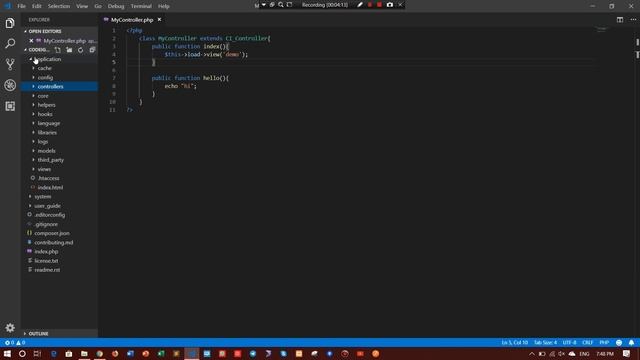Viewport: 640px width, 360px height.
Task: Collapse all folders in explorer
Action: point(92,50)
